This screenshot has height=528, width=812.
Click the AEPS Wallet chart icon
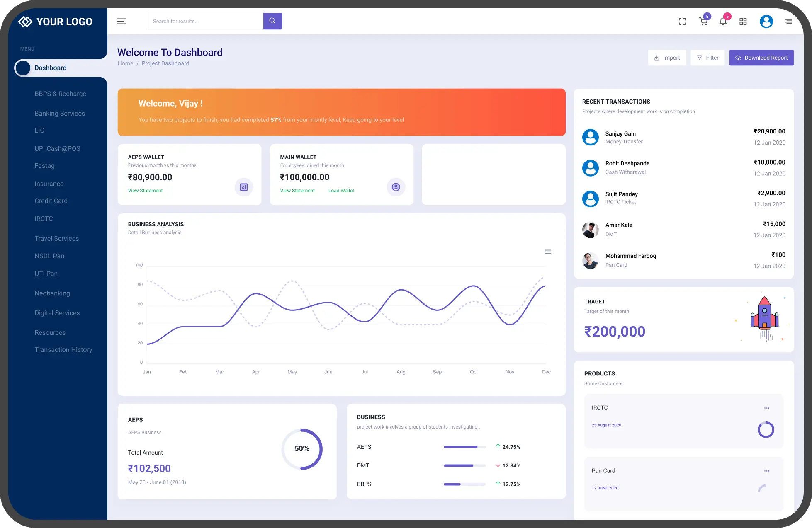coord(244,187)
